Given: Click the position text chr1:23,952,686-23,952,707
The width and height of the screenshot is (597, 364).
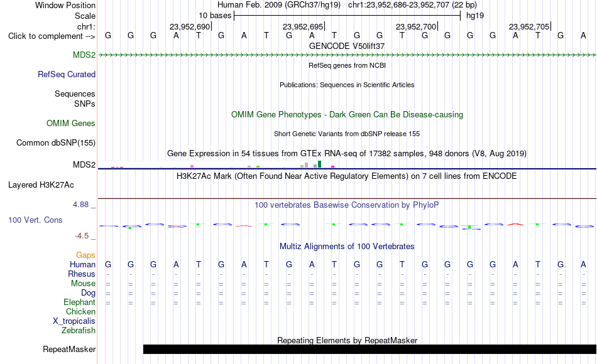Looking at the screenshot, I should pos(398,5).
